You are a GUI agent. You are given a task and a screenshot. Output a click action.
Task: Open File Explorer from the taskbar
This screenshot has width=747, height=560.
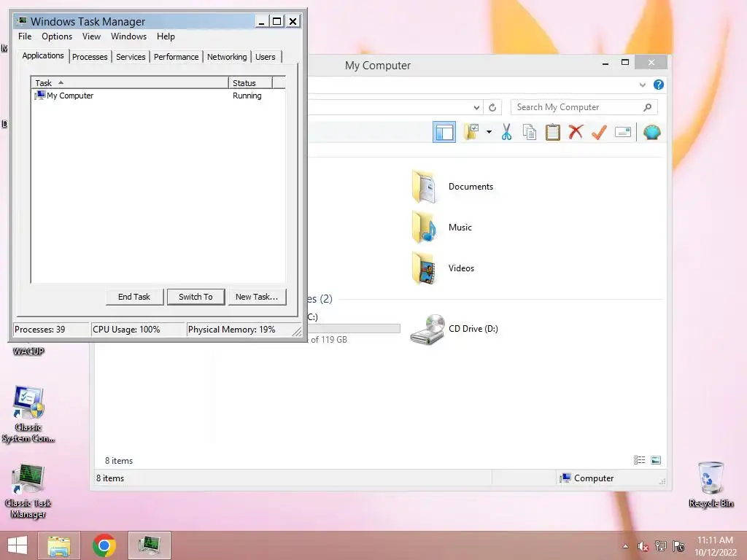point(59,545)
